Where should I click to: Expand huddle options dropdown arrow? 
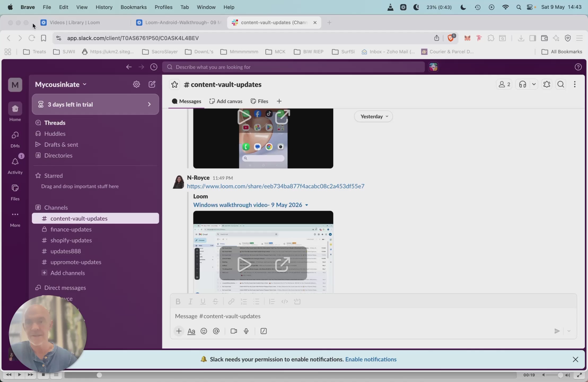534,84
